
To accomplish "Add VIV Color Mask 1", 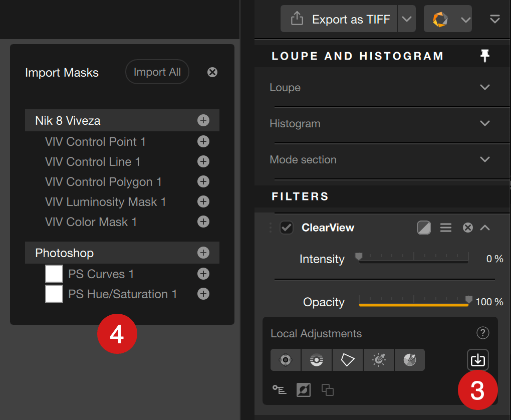I will point(203,222).
